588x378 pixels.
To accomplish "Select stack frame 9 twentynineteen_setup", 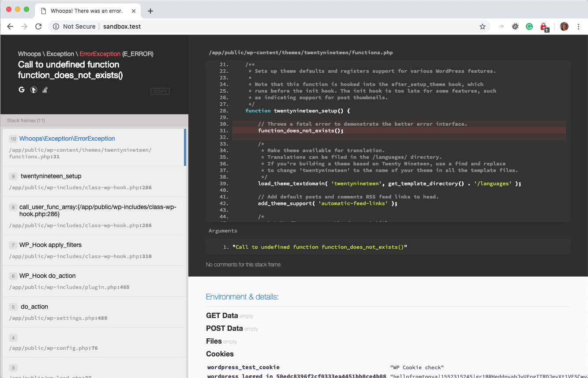I will tap(94, 181).
